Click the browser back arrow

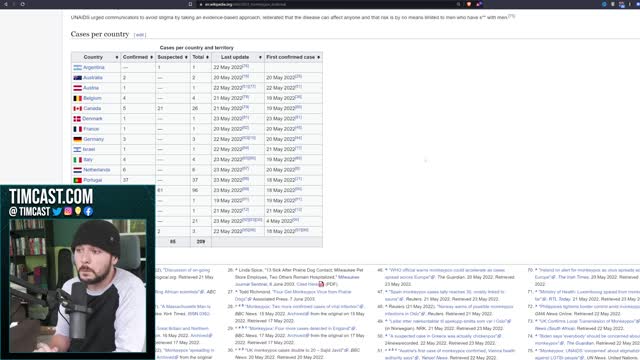click(x=6, y=4)
